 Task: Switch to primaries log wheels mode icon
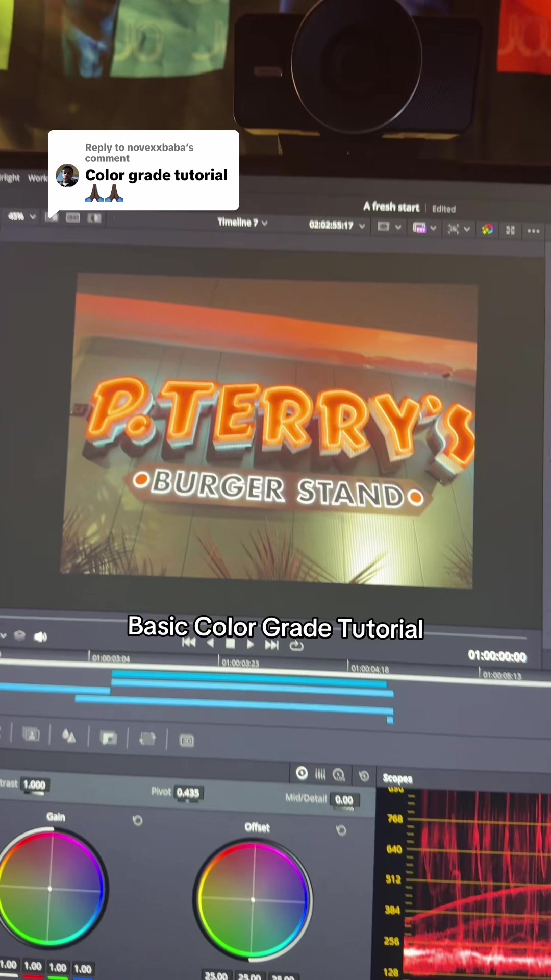tap(339, 775)
